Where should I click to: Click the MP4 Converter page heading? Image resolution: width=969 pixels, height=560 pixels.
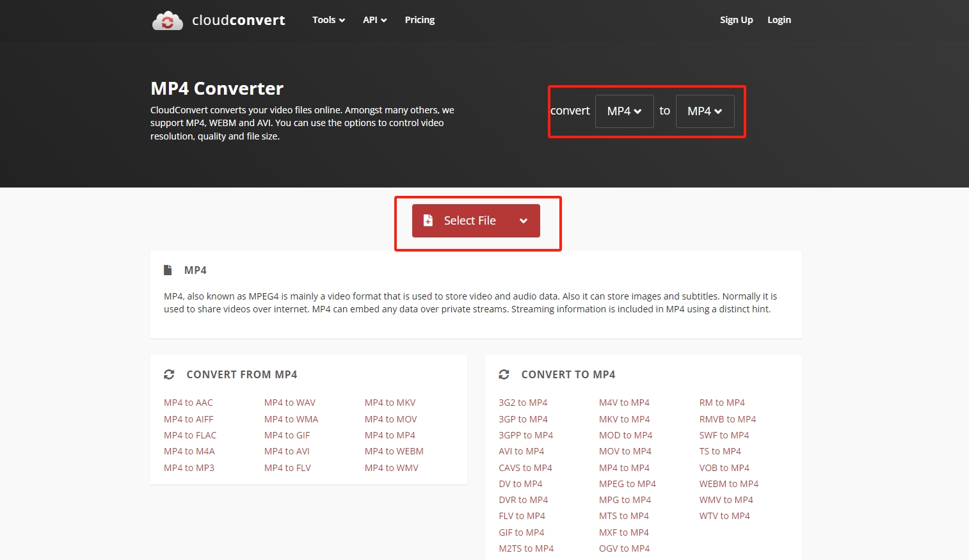pyautogui.click(x=217, y=88)
